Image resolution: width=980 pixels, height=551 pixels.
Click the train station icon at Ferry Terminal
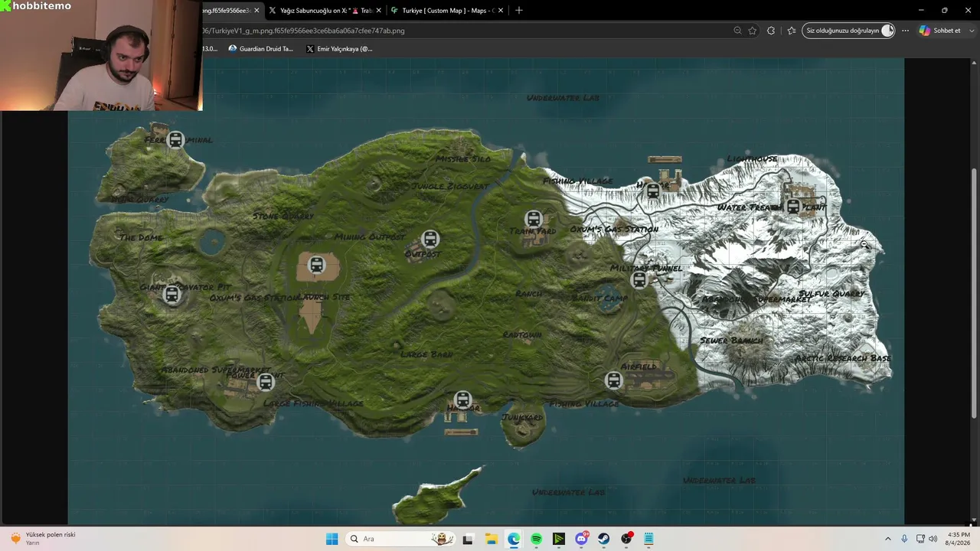pos(176,140)
